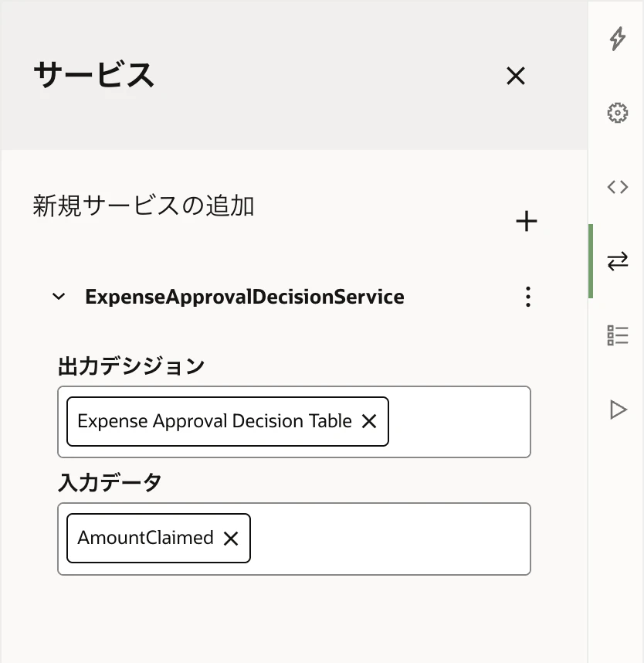The image size is (644, 663).
Task: Open the ExpenseApprovalDecisionService three-dot menu
Action: tap(528, 297)
